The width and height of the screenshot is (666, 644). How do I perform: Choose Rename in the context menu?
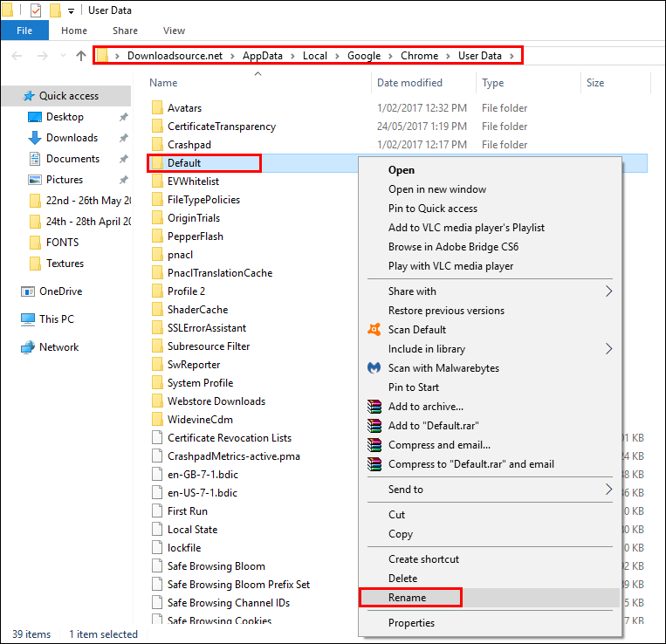[x=491, y=598]
